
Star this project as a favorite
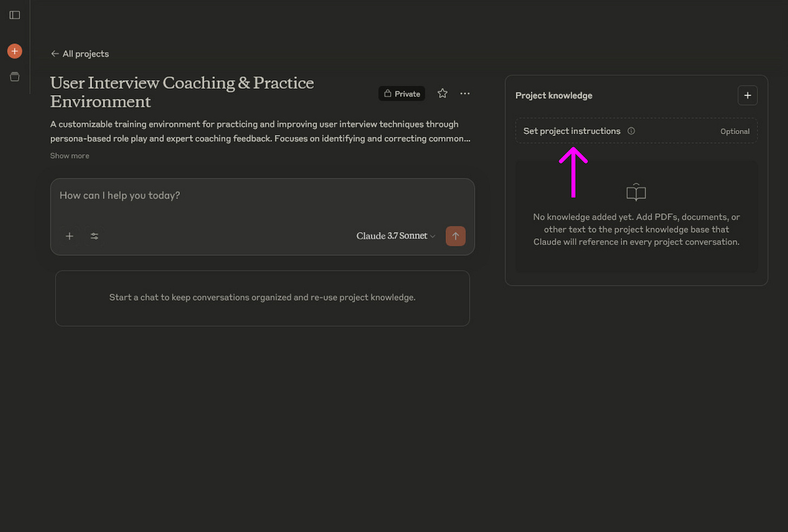point(442,93)
